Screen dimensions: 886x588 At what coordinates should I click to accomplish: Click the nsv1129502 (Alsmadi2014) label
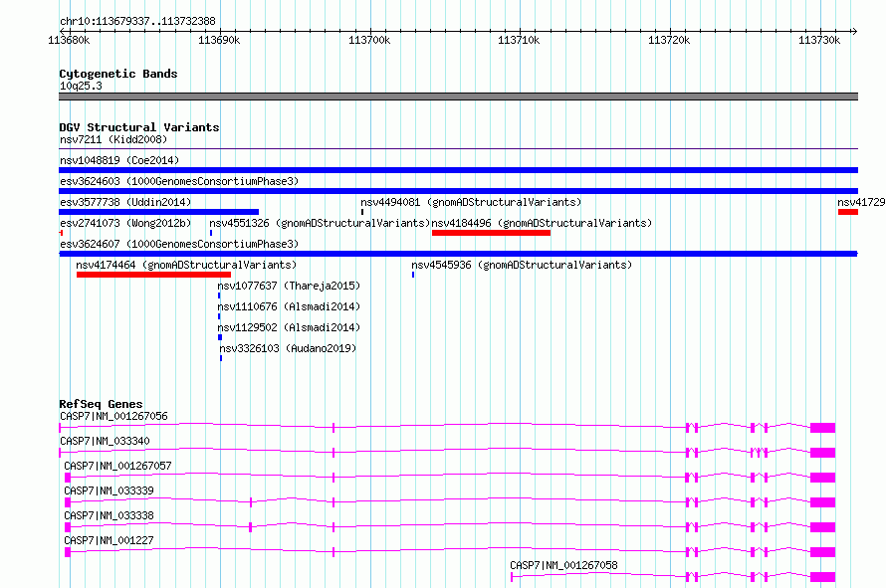[289, 327]
